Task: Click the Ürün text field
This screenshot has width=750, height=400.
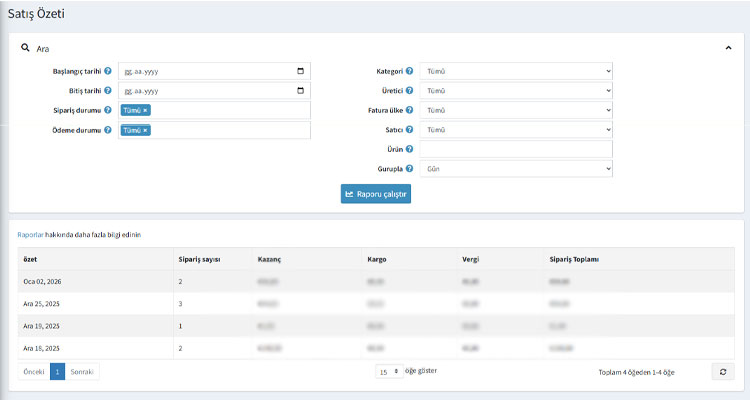Action: [516, 149]
